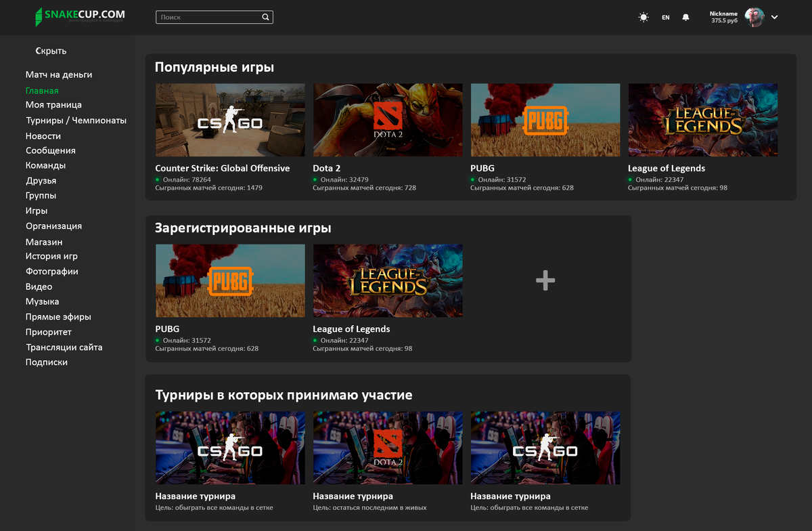Image resolution: width=812 pixels, height=531 pixels.
Task: Click PUBG title in Популярные игры
Action: tap(482, 168)
